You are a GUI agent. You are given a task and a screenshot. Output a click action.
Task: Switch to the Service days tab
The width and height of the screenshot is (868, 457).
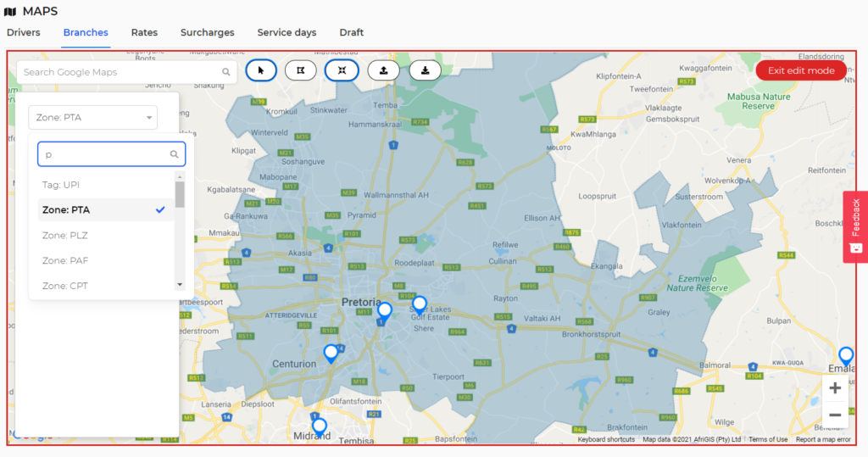pyautogui.click(x=287, y=33)
